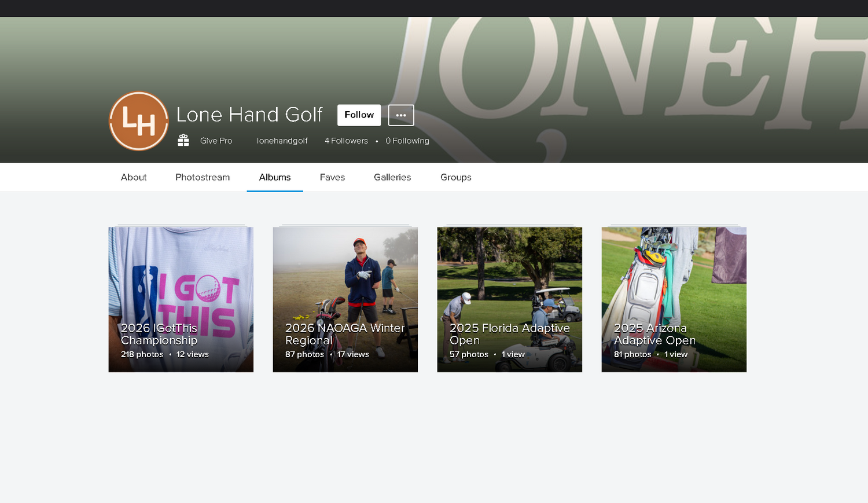Click the lonehandgolf username text
Screen dimensions: 868x503
[x=282, y=141]
